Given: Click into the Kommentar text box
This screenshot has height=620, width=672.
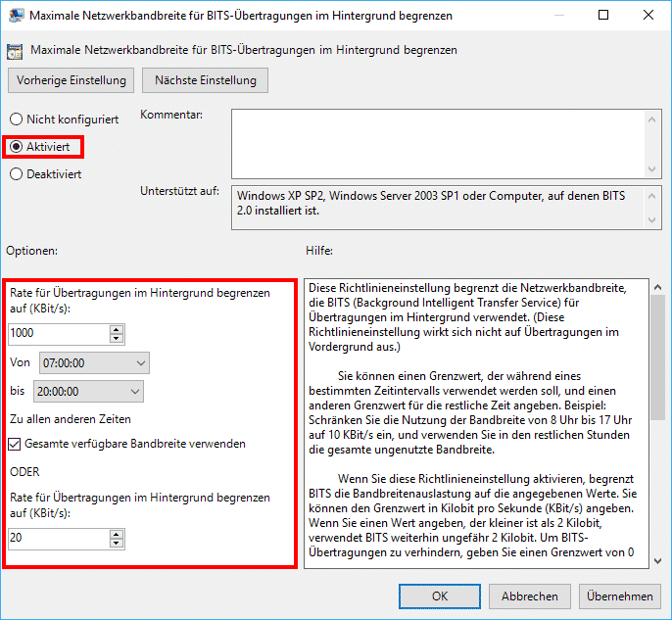Looking at the screenshot, I should [438, 144].
